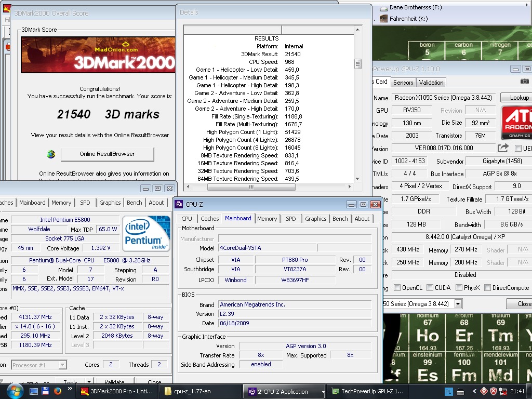532x399 pixels.
Task: Expand quick launch overflow chevron
Action: [70, 389]
